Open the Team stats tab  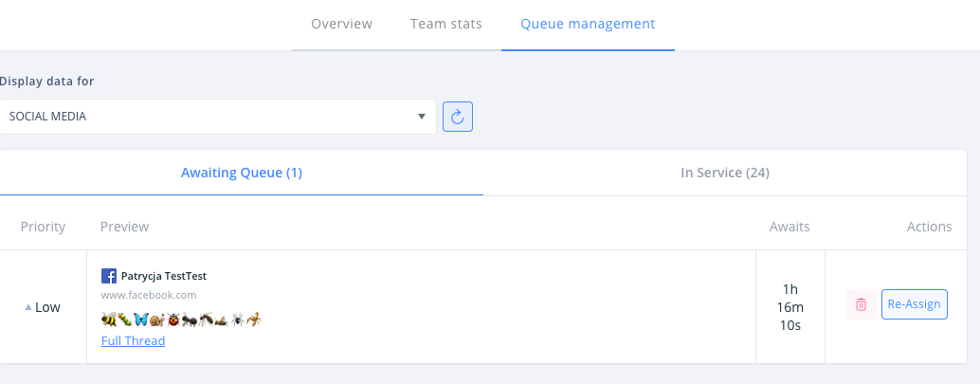point(446,24)
